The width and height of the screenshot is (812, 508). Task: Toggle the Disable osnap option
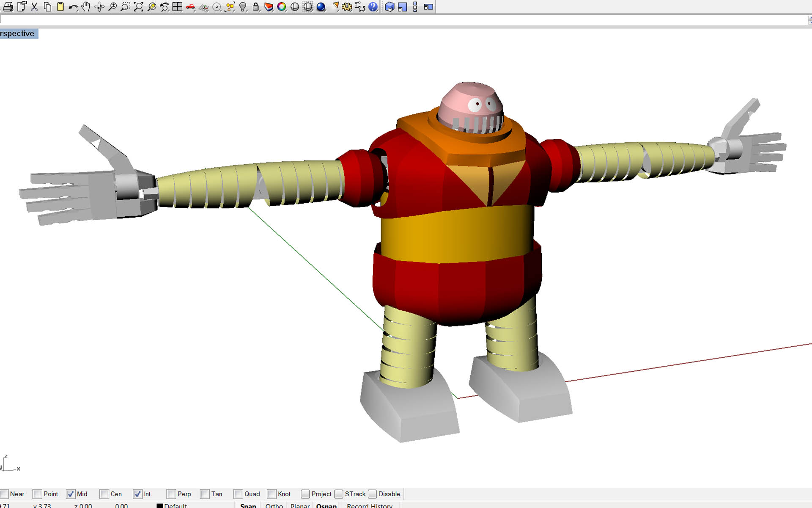point(372,494)
